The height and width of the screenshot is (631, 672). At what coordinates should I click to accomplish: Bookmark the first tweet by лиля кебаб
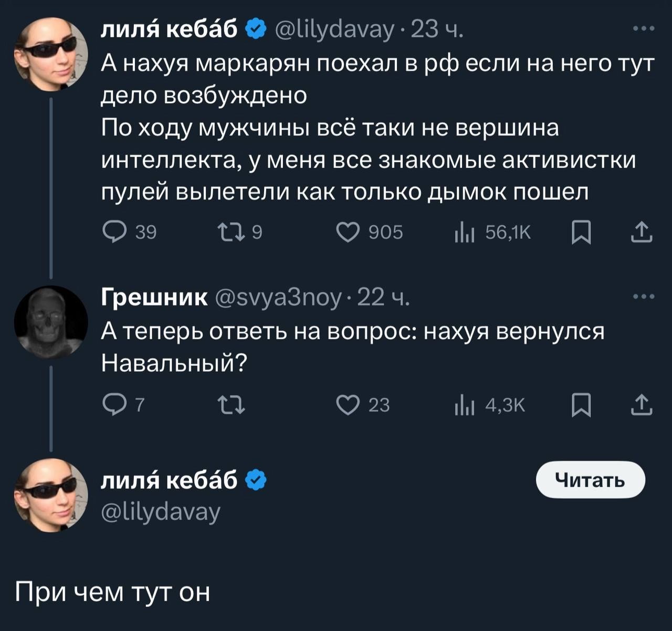(581, 232)
